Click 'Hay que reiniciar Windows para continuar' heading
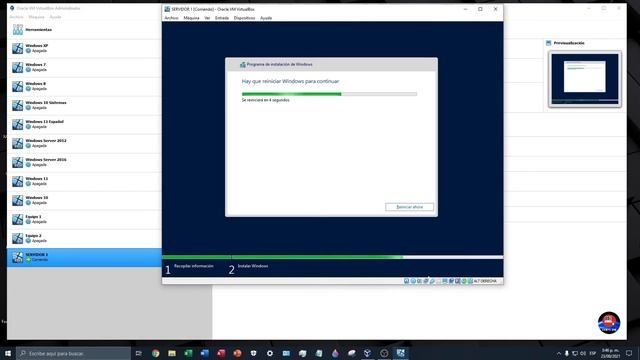The height and width of the screenshot is (360, 640). click(x=290, y=81)
